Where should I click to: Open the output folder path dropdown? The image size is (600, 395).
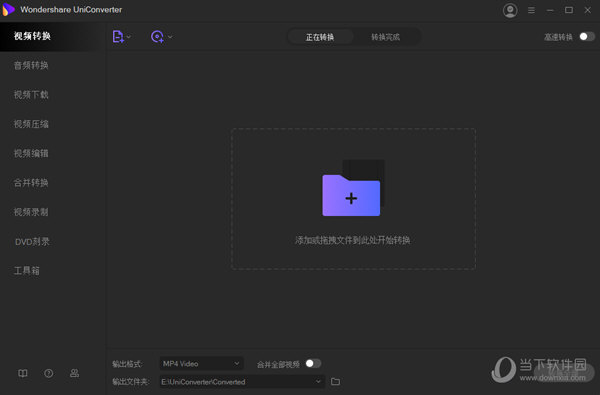pos(242,382)
